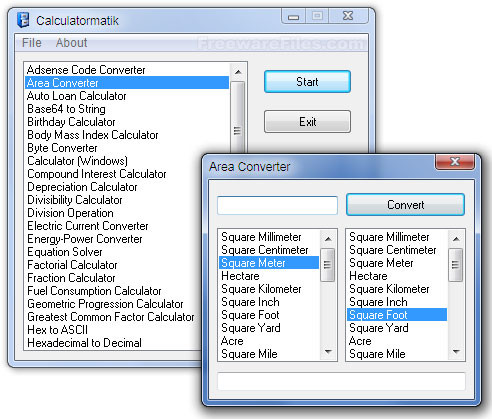This screenshot has height=419, width=492.
Task: Close the Area Converter dialog
Action: (x=455, y=162)
